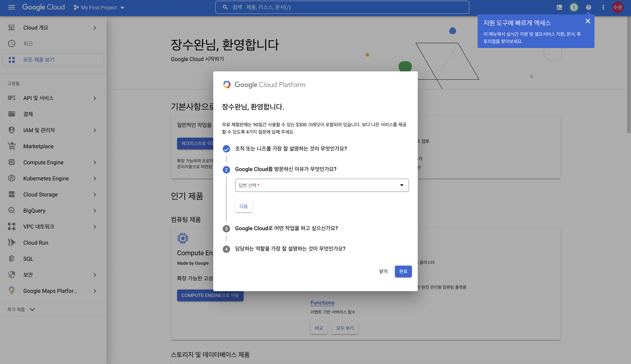
Task: Expand VPC 네트워크 submenu arrow
Action: [95, 227]
